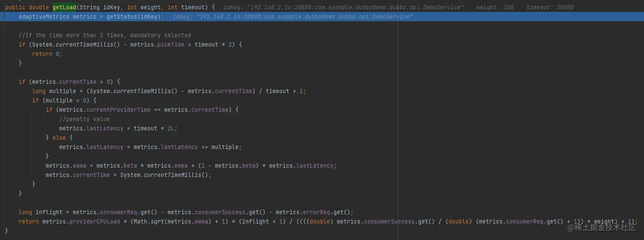Select the AdaptiveMetrics type name
The width and height of the screenshot is (644, 240).
[44, 17]
